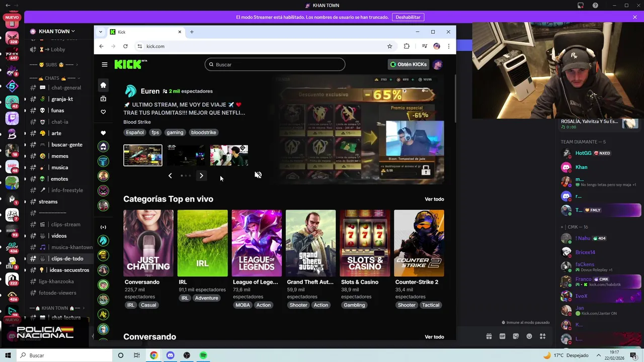The width and height of the screenshot is (644, 362).
Task: Click the Windows taskbar search box
Action: click(x=64, y=355)
